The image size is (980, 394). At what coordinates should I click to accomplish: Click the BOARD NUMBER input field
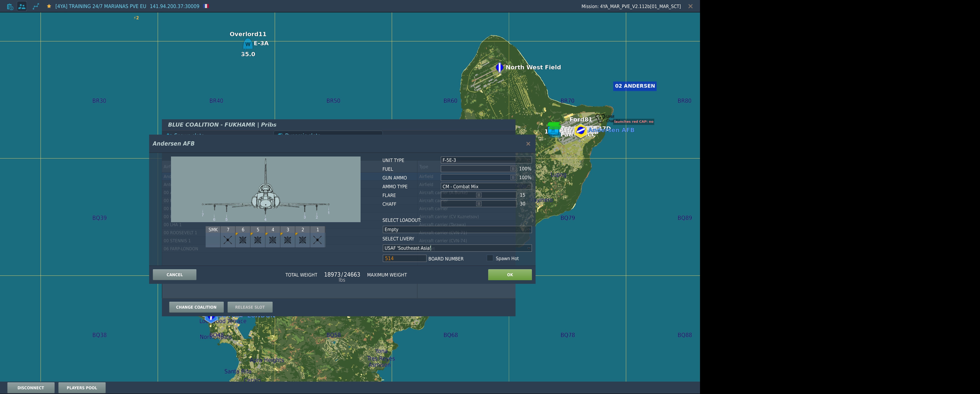coord(404,258)
